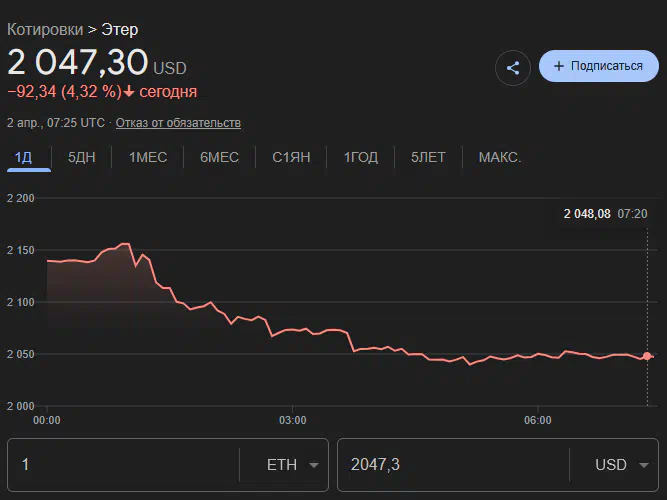Click the Котировки breadcrumb link
The width and height of the screenshot is (667, 500).
click(x=46, y=29)
